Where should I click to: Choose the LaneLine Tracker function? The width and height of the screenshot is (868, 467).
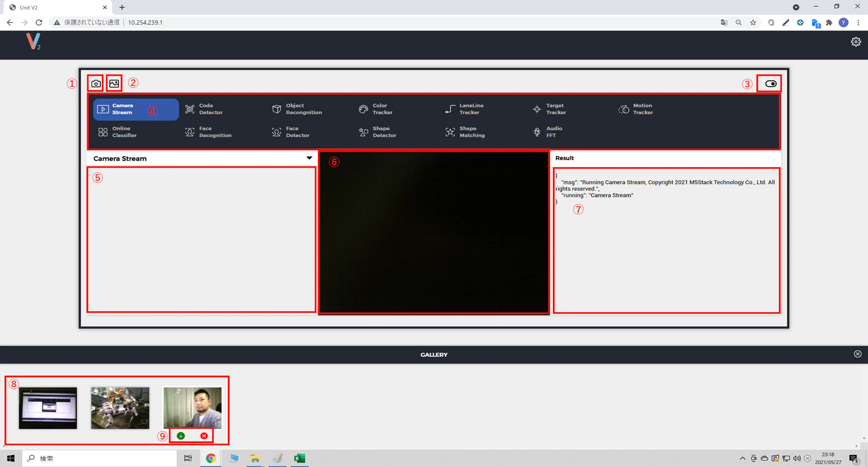[464, 109]
